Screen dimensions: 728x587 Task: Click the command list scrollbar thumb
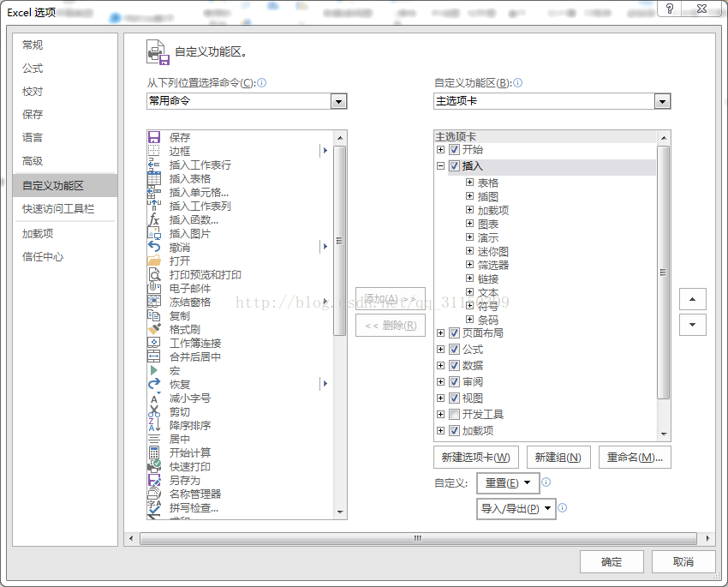coord(340,241)
